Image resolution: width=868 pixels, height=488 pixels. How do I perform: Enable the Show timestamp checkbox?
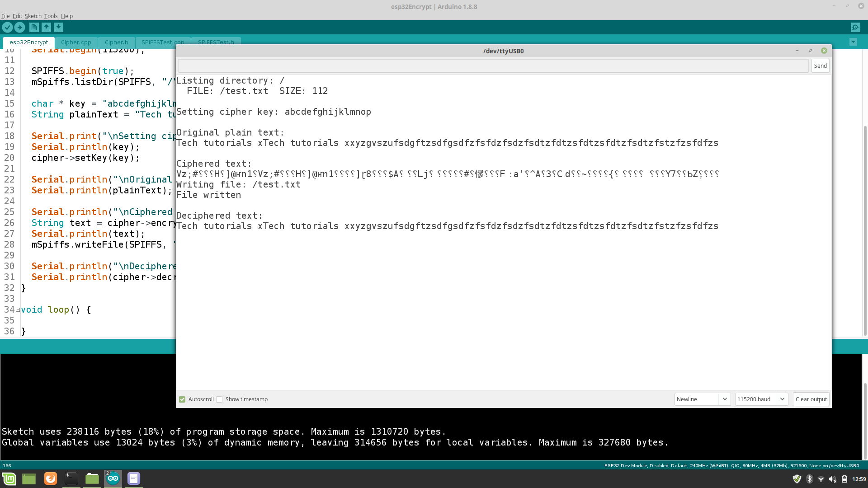pos(220,399)
